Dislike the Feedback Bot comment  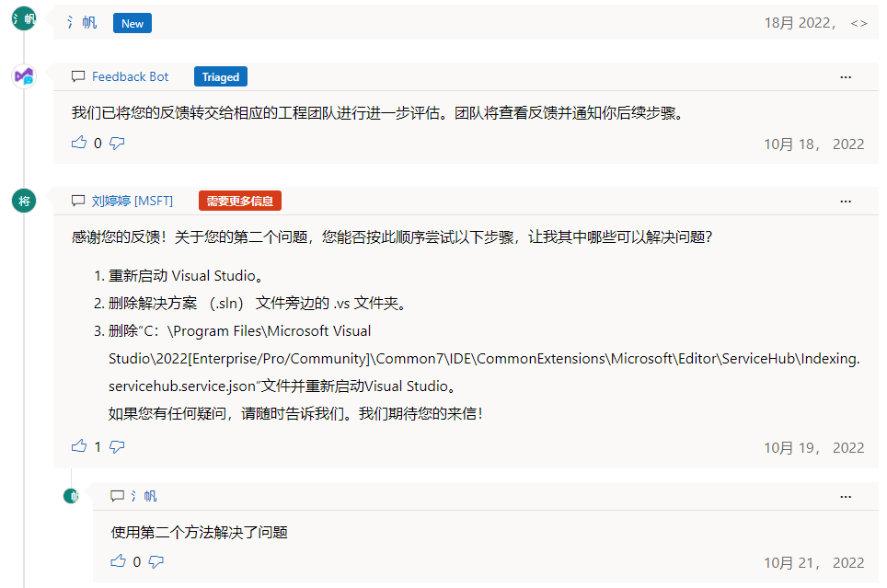[117, 144]
